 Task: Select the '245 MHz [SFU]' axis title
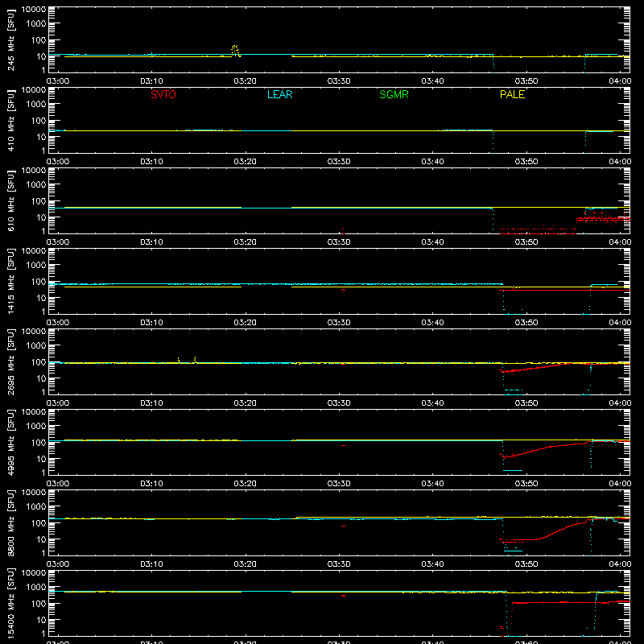click(x=11, y=40)
